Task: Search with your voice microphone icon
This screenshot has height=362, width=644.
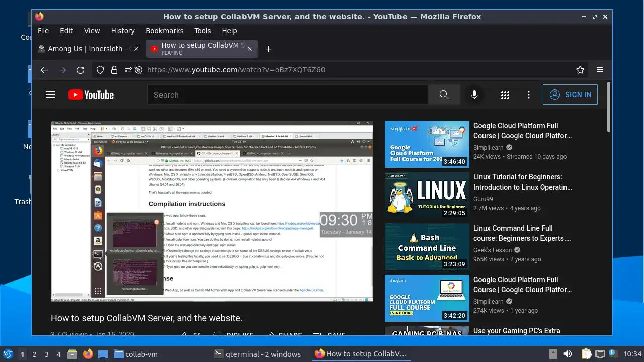Action: coord(474,95)
